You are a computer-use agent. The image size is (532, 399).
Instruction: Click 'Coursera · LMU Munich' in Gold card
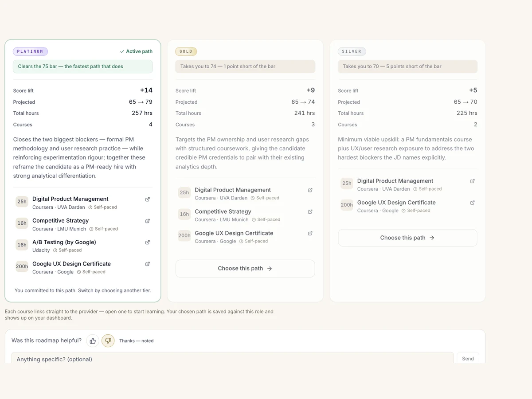click(222, 219)
